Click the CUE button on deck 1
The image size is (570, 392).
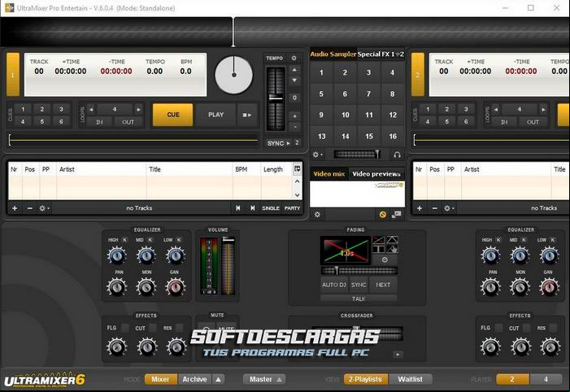click(173, 115)
